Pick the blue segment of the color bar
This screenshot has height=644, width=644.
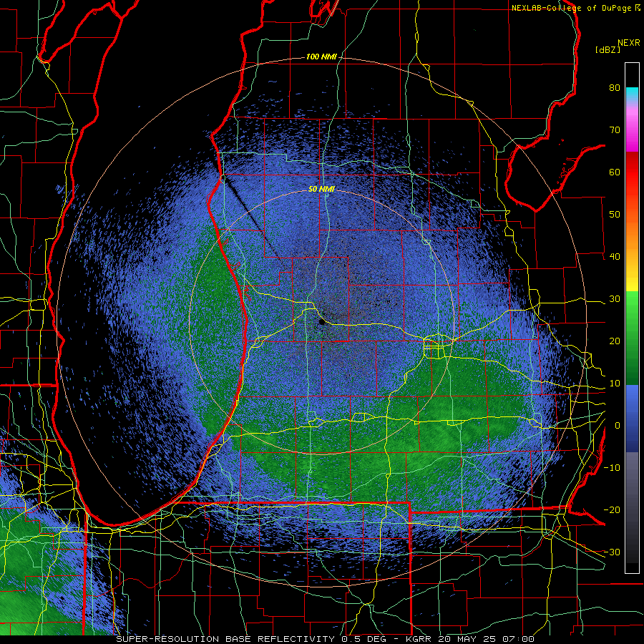(632, 419)
